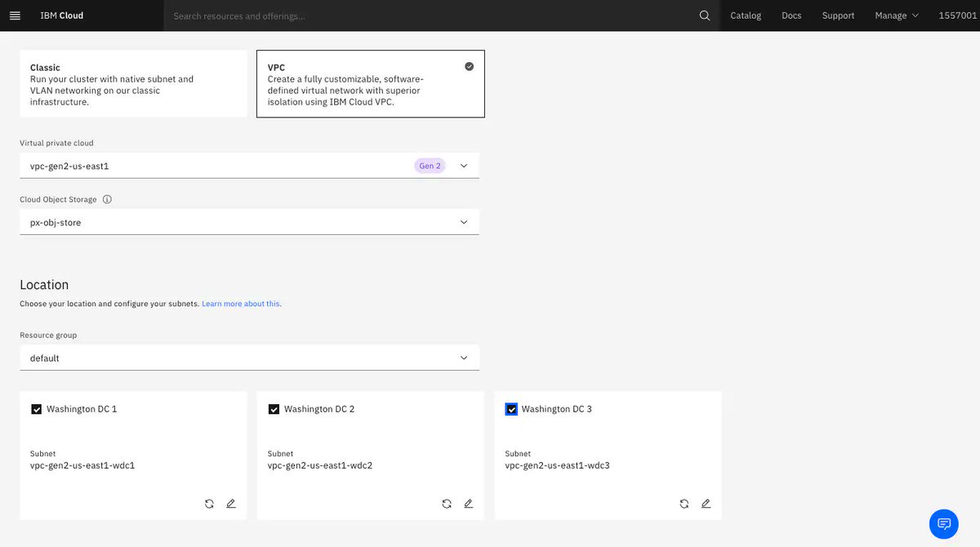The image size is (980, 547).
Task: Refresh the Washington DC 3 subnet
Action: point(684,504)
